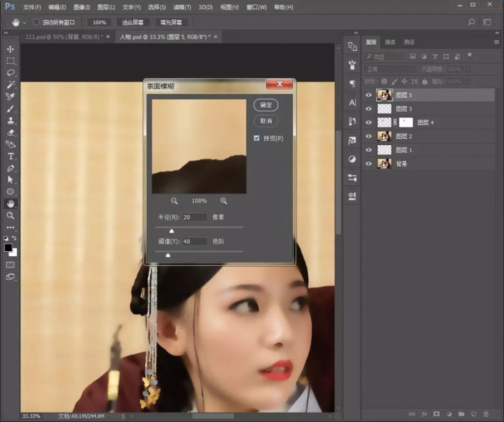Open the 窗口(W) menu
The image size is (504, 422).
[x=257, y=7]
